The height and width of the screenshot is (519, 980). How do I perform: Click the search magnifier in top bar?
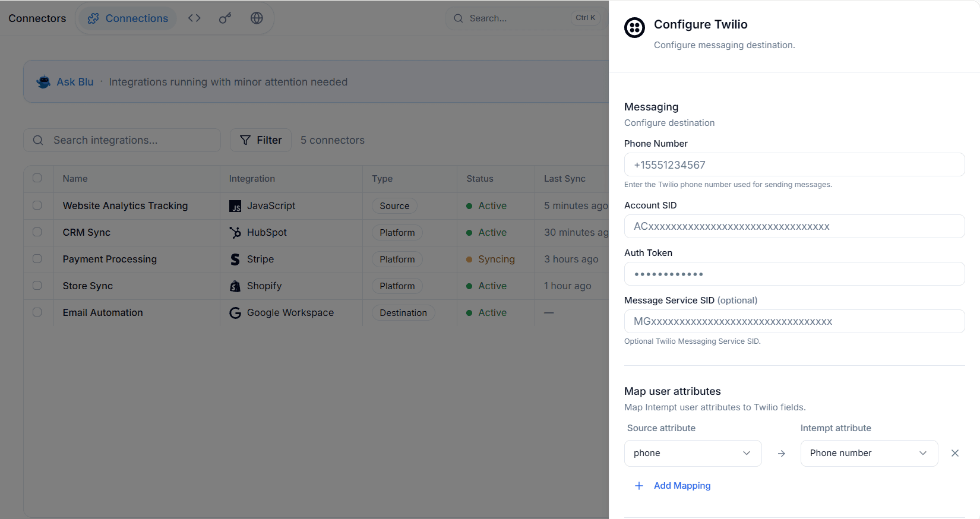click(x=459, y=18)
